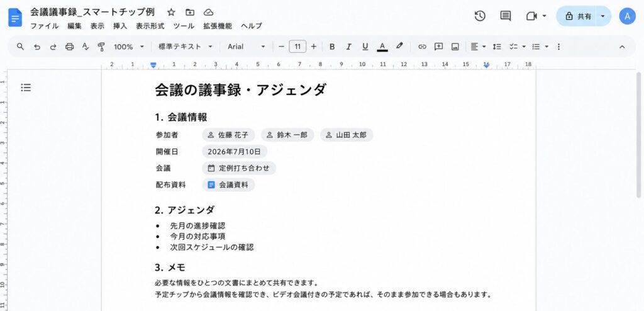Screen dimensions: 644x311
Task: Open line and paragraph spacing
Action: [497, 47]
